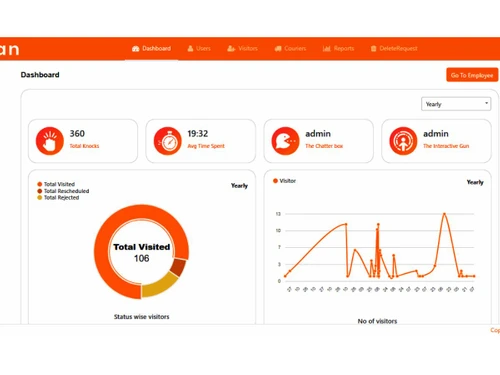Click the Visitors people icon
Screen dimensions: 500x375
point(231,49)
